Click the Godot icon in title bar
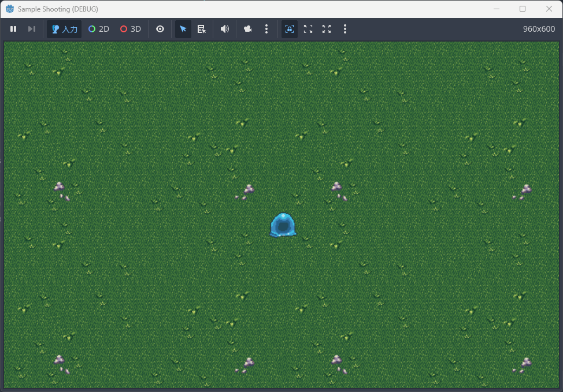 (x=10, y=9)
